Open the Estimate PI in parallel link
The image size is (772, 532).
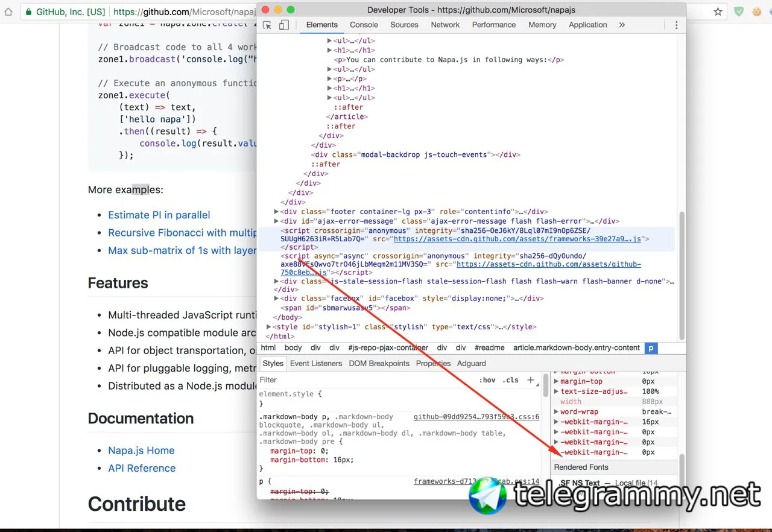click(x=159, y=215)
